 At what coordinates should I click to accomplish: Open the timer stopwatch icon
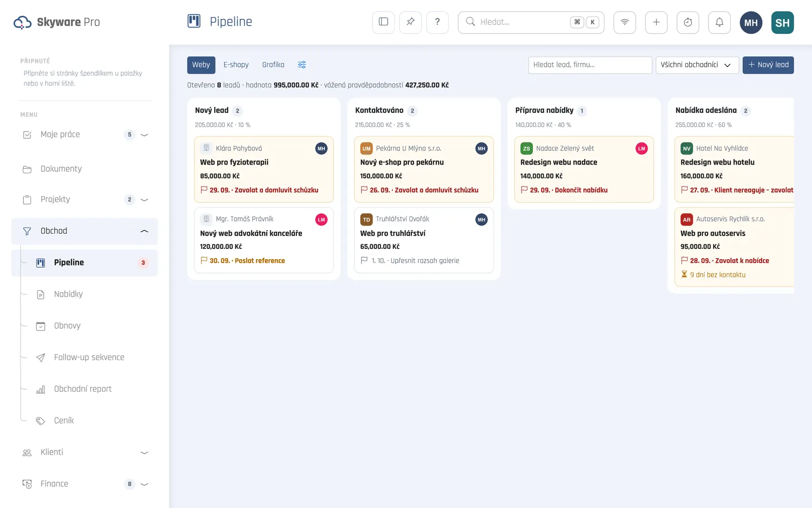tap(688, 22)
